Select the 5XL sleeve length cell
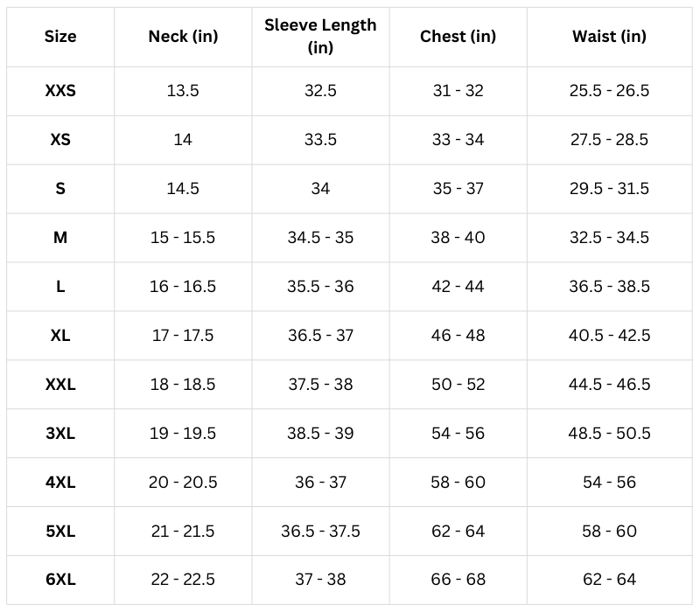 (320, 532)
